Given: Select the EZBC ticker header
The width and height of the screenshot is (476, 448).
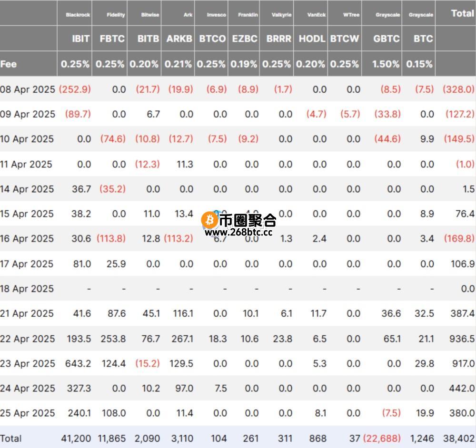Looking at the screenshot, I should pyautogui.click(x=245, y=39).
